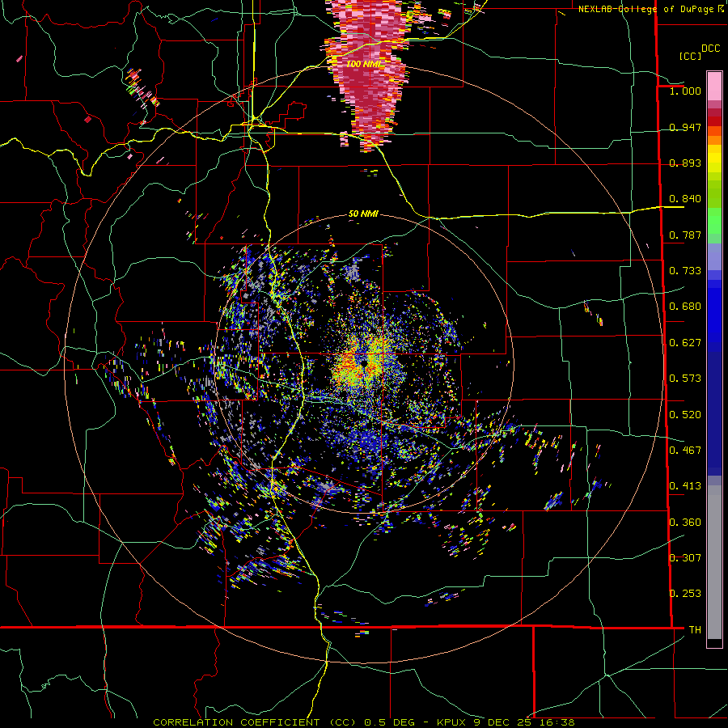Select the 0.627 scale value
Viewport: 728px width, 728px height.
(x=685, y=343)
